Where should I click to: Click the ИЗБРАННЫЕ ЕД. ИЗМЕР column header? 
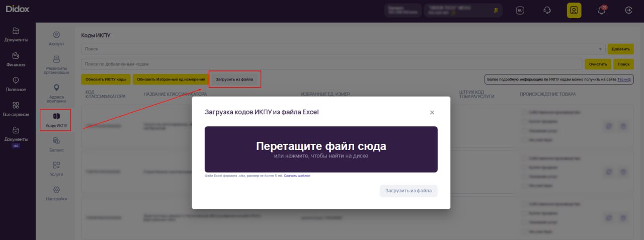click(x=325, y=94)
